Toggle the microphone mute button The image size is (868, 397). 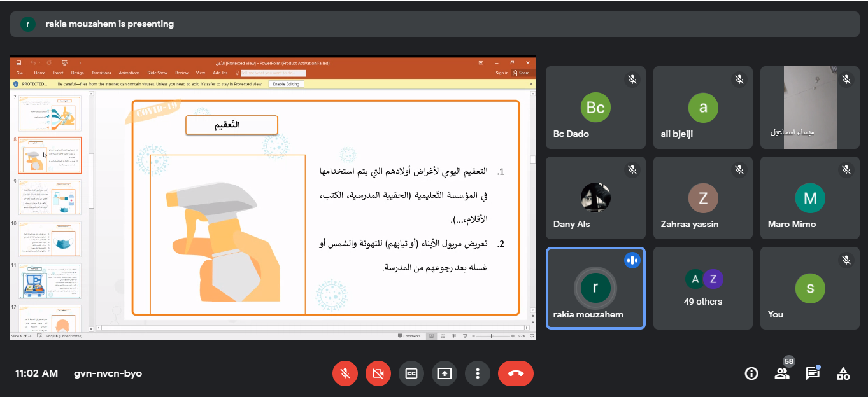click(x=345, y=373)
